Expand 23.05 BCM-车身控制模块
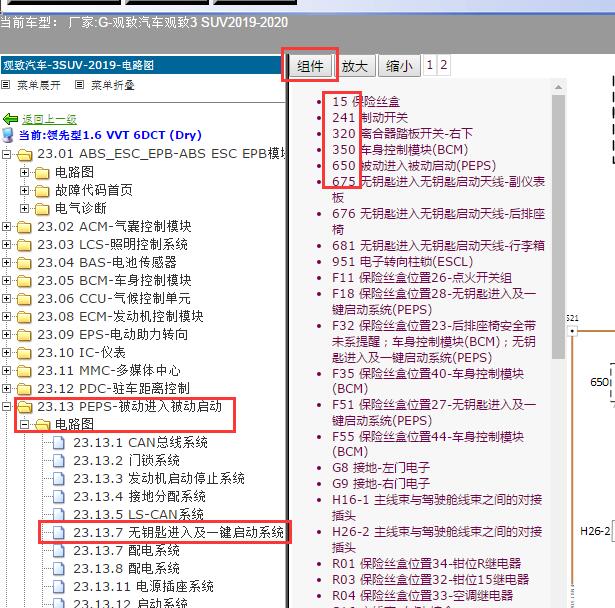The height and width of the screenshot is (608, 615). point(6,280)
